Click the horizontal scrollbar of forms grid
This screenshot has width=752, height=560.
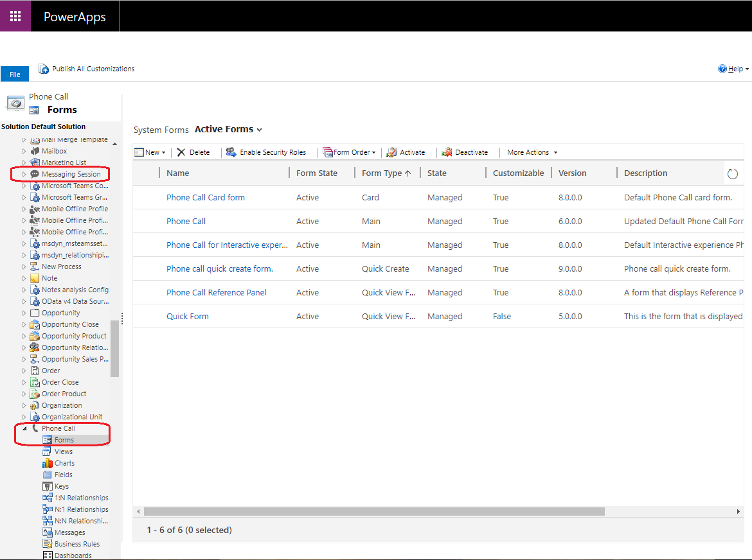374,511
